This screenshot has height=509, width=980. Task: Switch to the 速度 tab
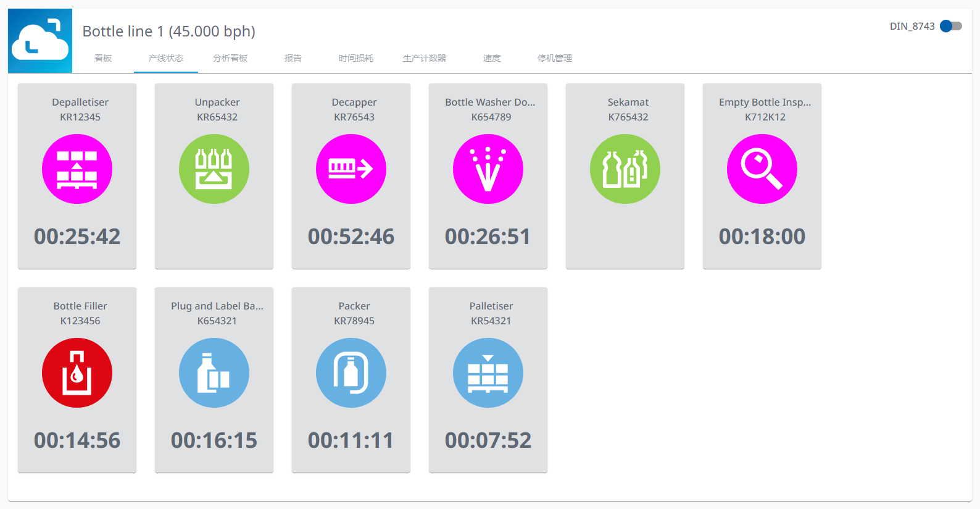tap(492, 58)
